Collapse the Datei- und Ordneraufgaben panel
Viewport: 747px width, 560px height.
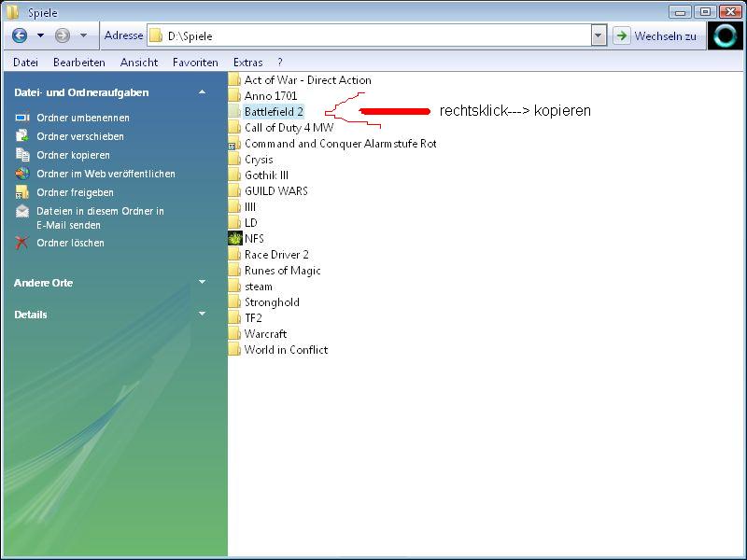202,91
